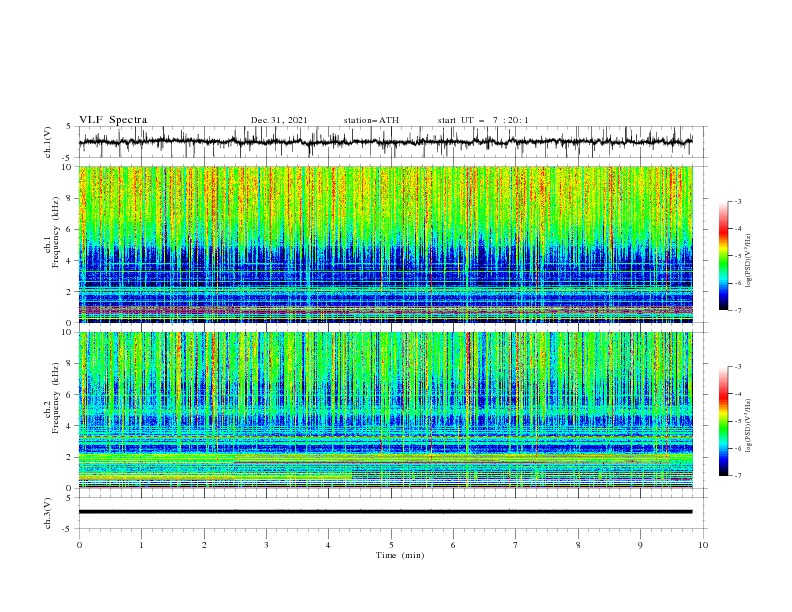
Task: Click the ch.1 'Frequency (kHz)' axis label
Action: [56, 232]
